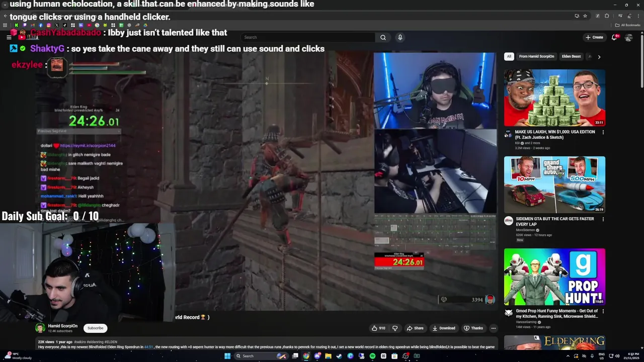Focus the YouTube search field
The width and height of the screenshot is (644, 362).
[308, 37]
